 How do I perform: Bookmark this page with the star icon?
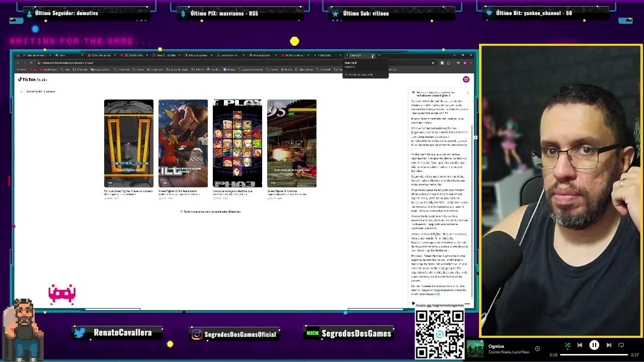[x=433, y=63]
